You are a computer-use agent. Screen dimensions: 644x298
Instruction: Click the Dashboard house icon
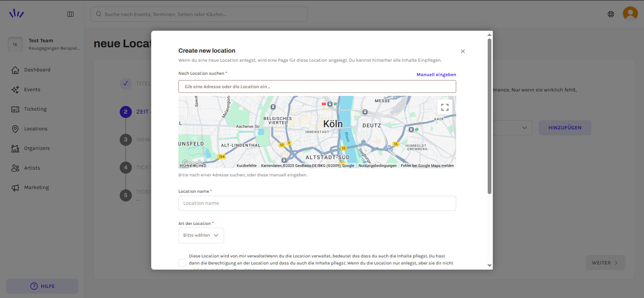[15, 70]
